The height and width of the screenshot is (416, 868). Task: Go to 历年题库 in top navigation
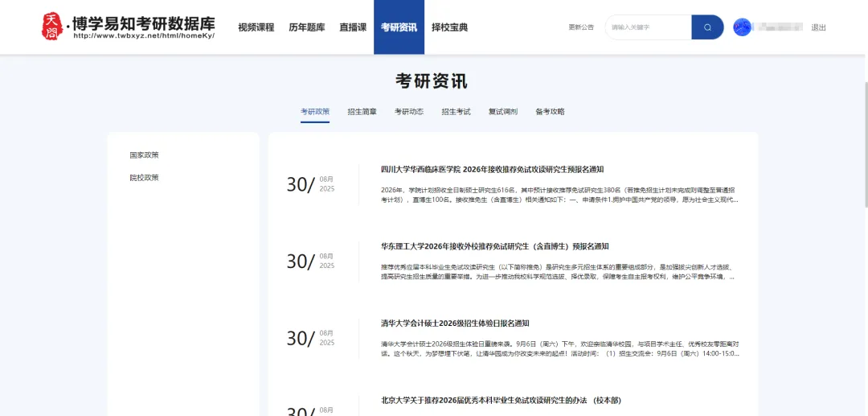click(306, 27)
